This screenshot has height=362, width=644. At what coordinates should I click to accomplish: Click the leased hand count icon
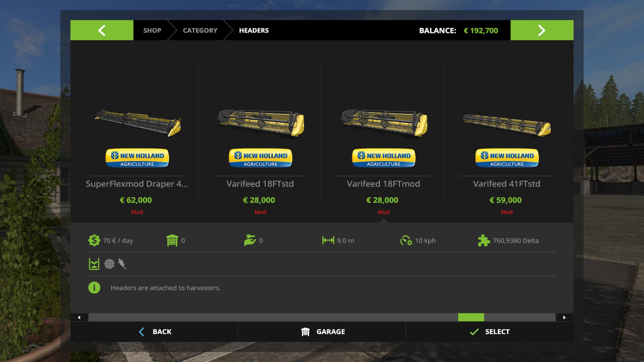250,240
